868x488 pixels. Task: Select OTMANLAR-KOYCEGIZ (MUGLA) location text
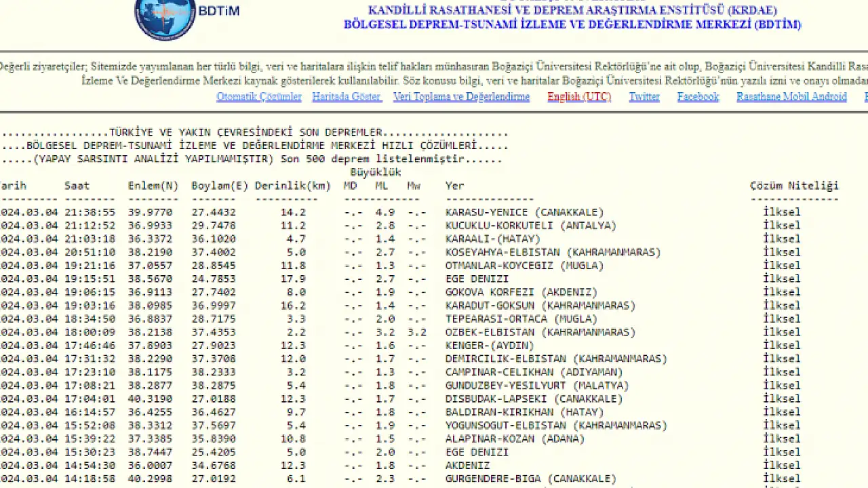pyautogui.click(x=524, y=266)
